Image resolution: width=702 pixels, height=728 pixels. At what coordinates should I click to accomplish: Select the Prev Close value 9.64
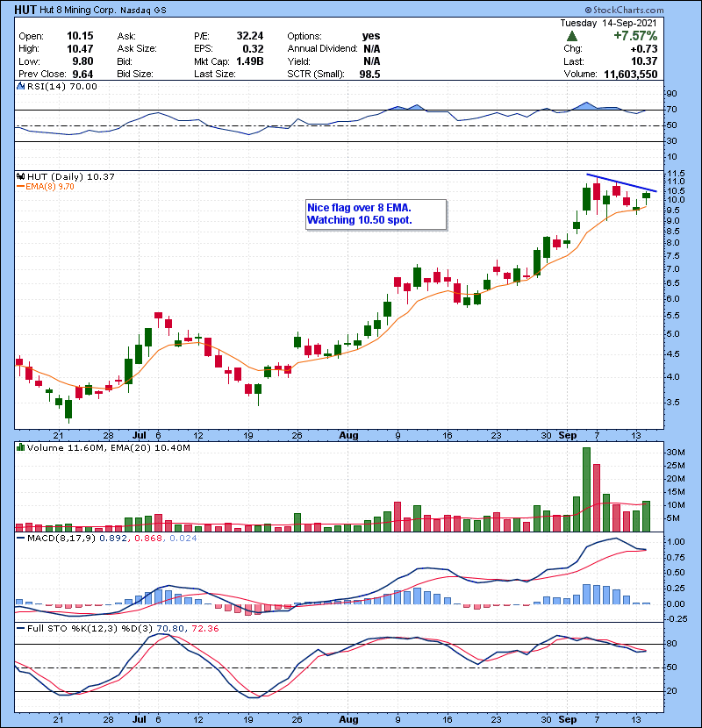pyautogui.click(x=82, y=75)
